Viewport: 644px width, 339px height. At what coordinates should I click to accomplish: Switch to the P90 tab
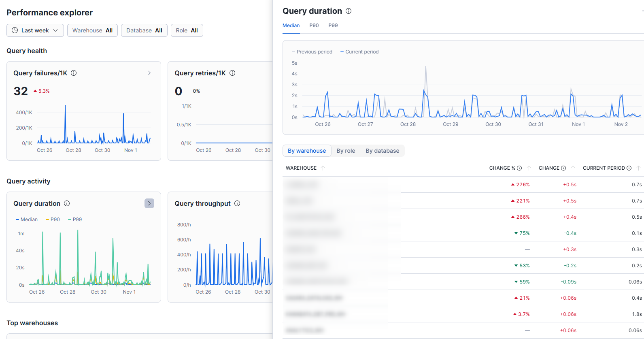pyautogui.click(x=314, y=26)
